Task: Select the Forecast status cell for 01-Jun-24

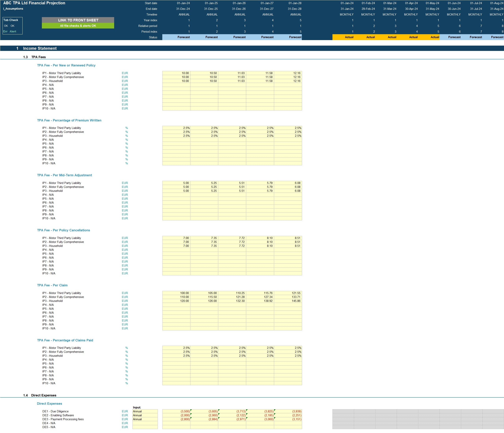Action: (450, 37)
